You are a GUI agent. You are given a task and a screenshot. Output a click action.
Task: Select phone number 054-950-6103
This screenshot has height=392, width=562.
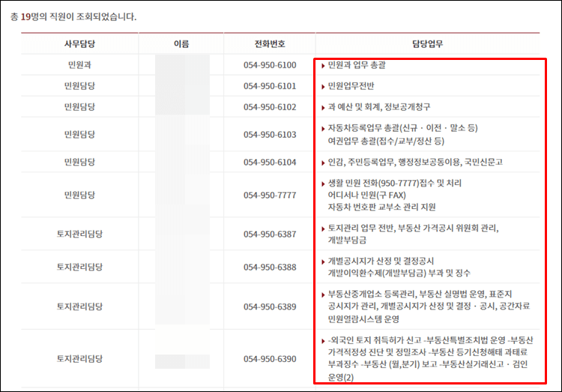coord(270,134)
